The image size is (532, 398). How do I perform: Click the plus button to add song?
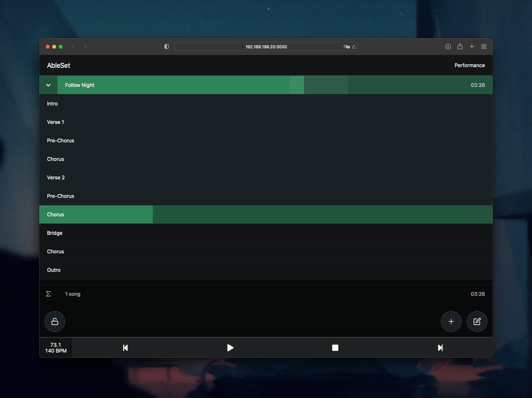pyautogui.click(x=451, y=321)
